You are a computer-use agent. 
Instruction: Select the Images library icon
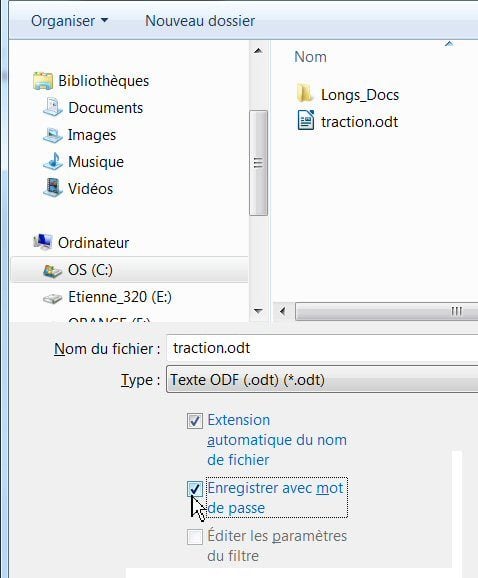click(53, 135)
